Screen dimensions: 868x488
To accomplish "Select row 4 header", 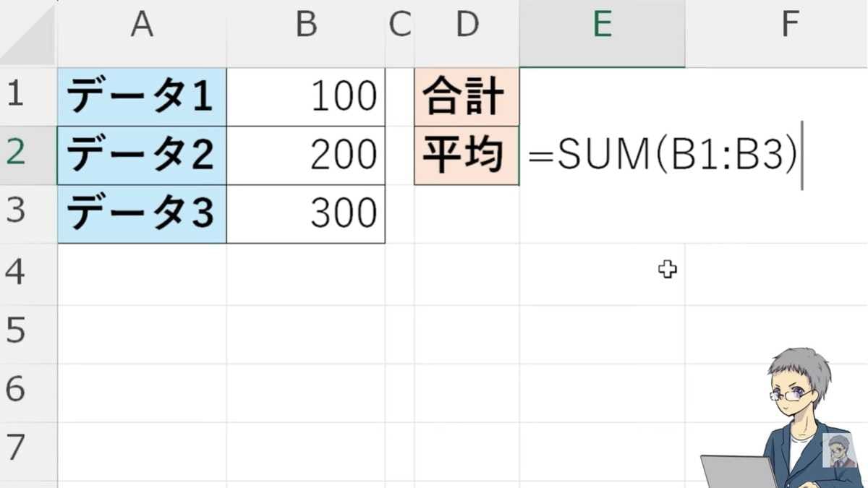I will pos(16,273).
